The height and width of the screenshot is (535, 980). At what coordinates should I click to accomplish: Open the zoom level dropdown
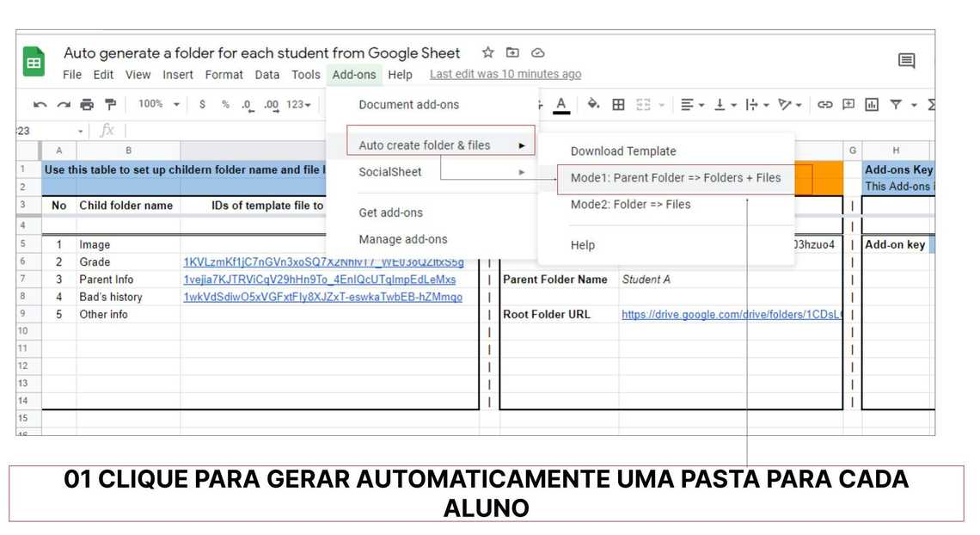coord(159,104)
